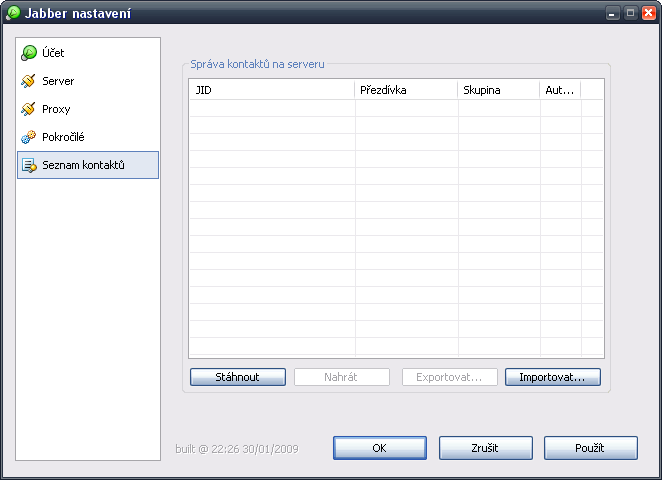Image resolution: width=662 pixels, height=480 pixels.
Task: Open the Účet settings page
Action: coord(88,53)
